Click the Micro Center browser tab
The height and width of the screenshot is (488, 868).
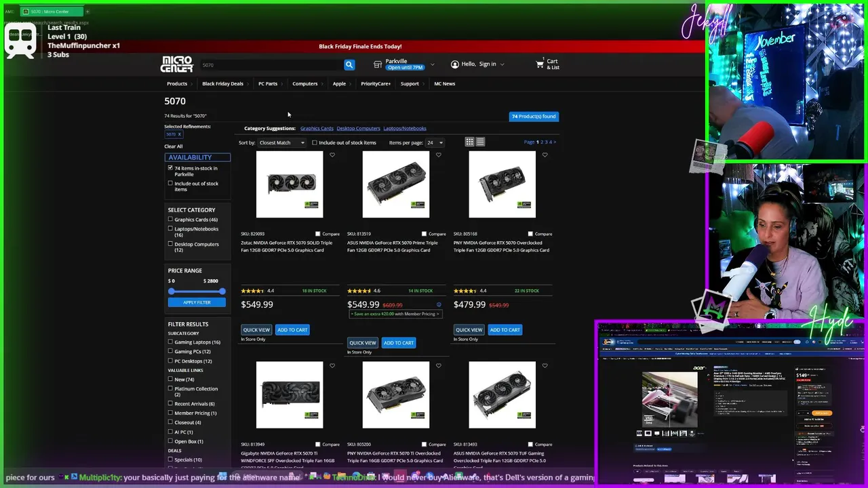(x=52, y=12)
